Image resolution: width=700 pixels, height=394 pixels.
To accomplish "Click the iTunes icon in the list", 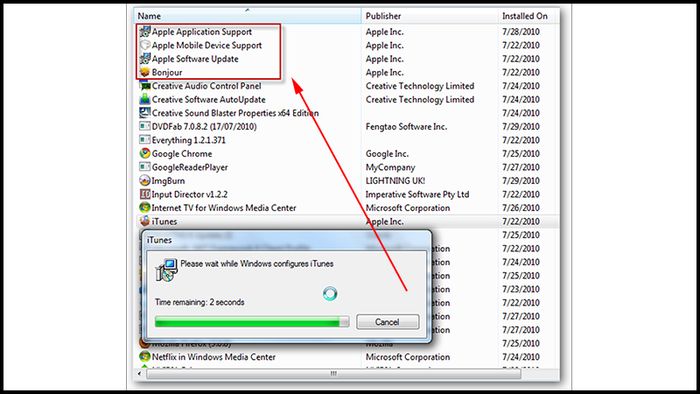I will click(x=145, y=221).
